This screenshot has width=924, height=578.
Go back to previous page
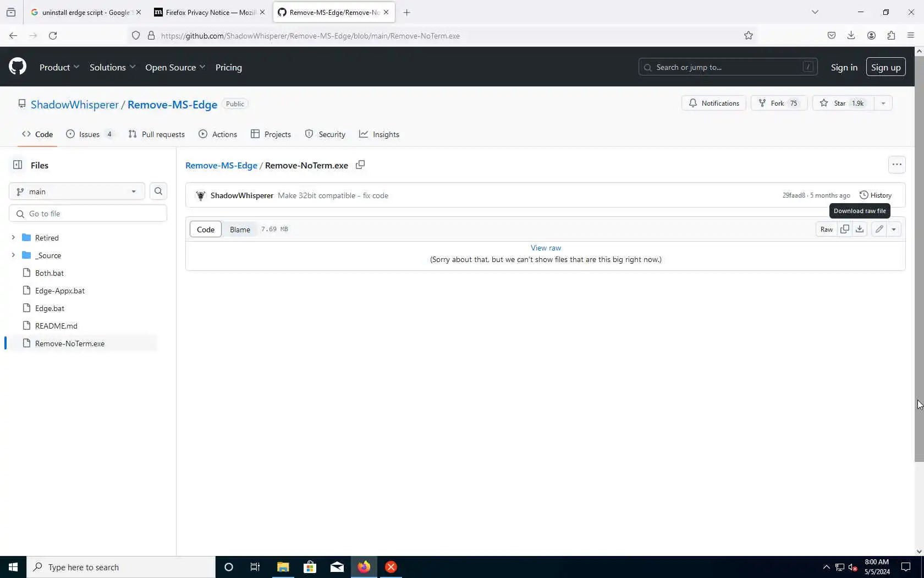click(13, 36)
